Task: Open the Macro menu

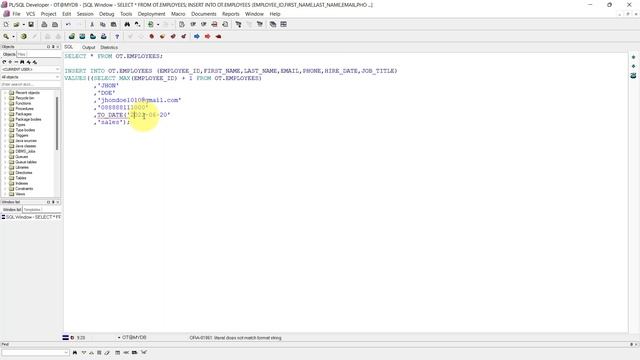Action: pyautogui.click(x=178, y=14)
